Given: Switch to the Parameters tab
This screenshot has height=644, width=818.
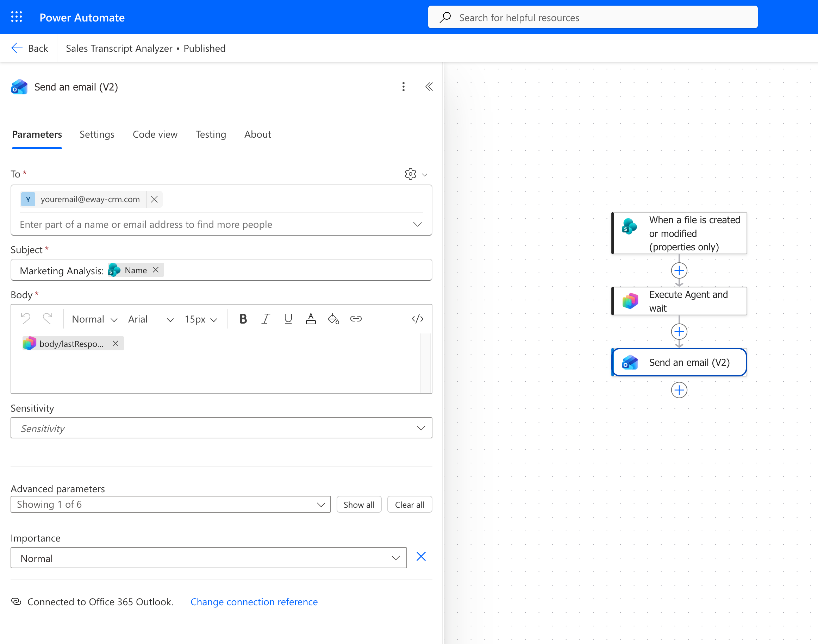Looking at the screenshot, I should tap(37, 134).
